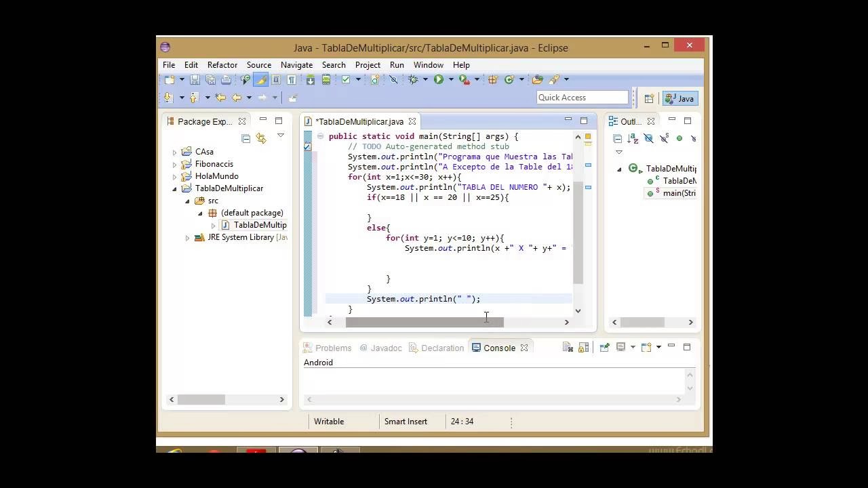This screenshot has height=488, width=868.
Task: Close the Console view tab
Action: [524, 348]
